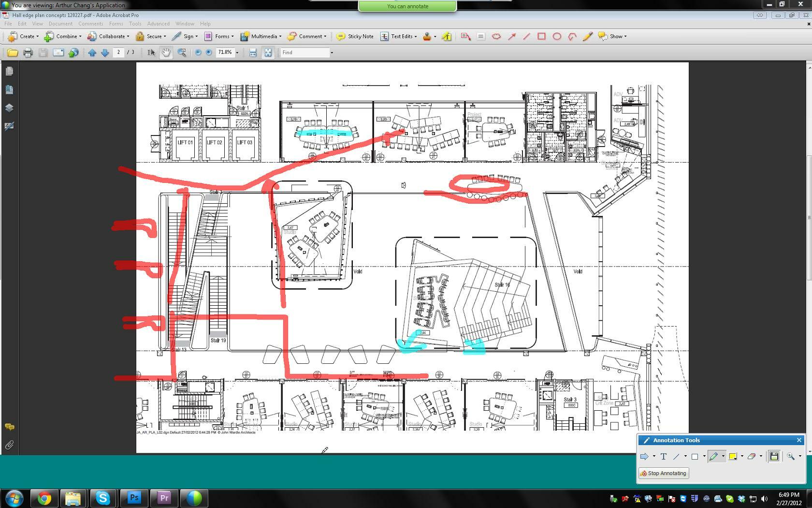This screenshot has height=508, width=812.
Task: Open the Bookmarks navigation panel
Action: 9,90
